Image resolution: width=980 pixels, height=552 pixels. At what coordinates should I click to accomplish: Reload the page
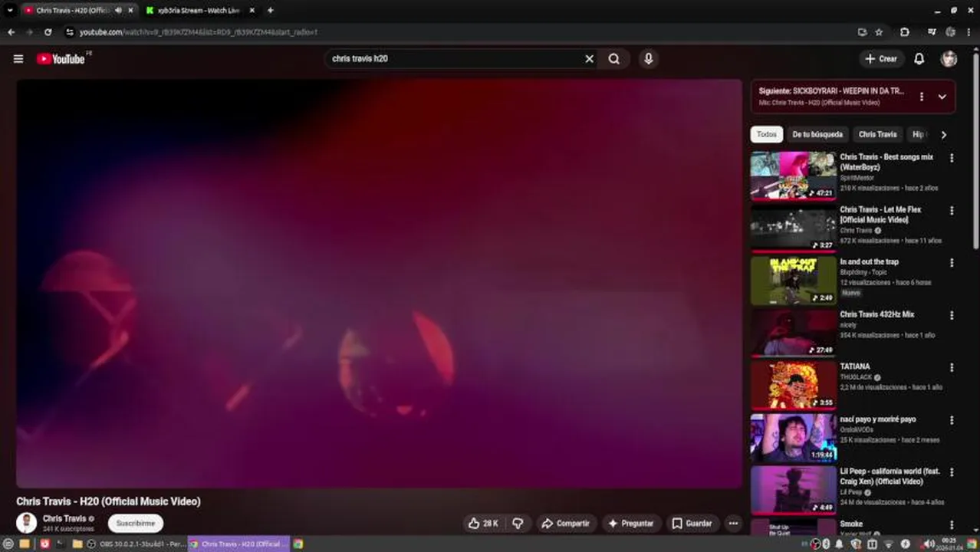(48, 32)
